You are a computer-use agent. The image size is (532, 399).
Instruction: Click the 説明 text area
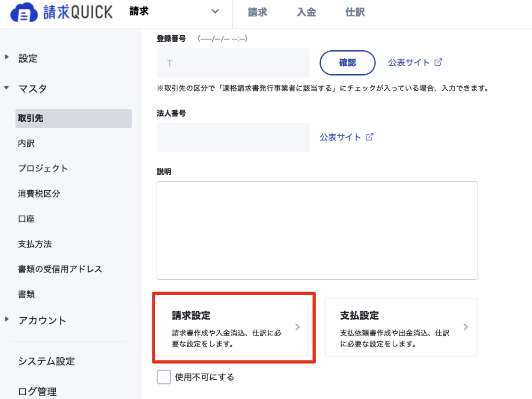point(317,231)
